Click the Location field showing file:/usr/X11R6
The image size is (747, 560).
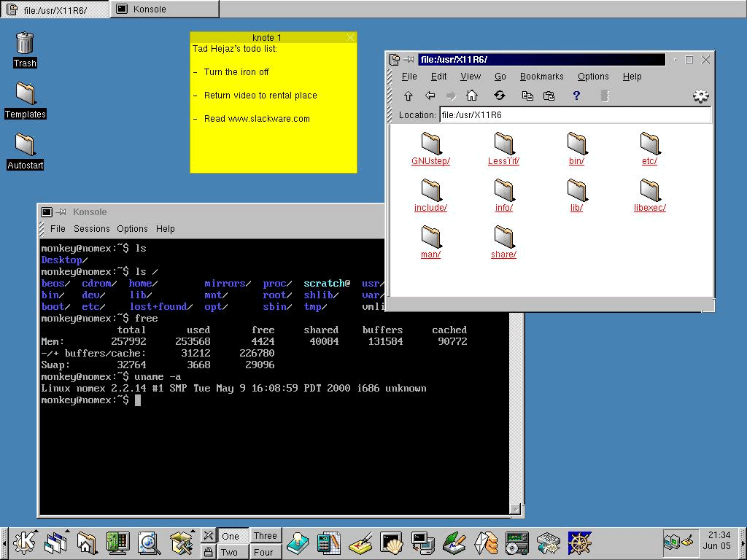click(574, 115)
